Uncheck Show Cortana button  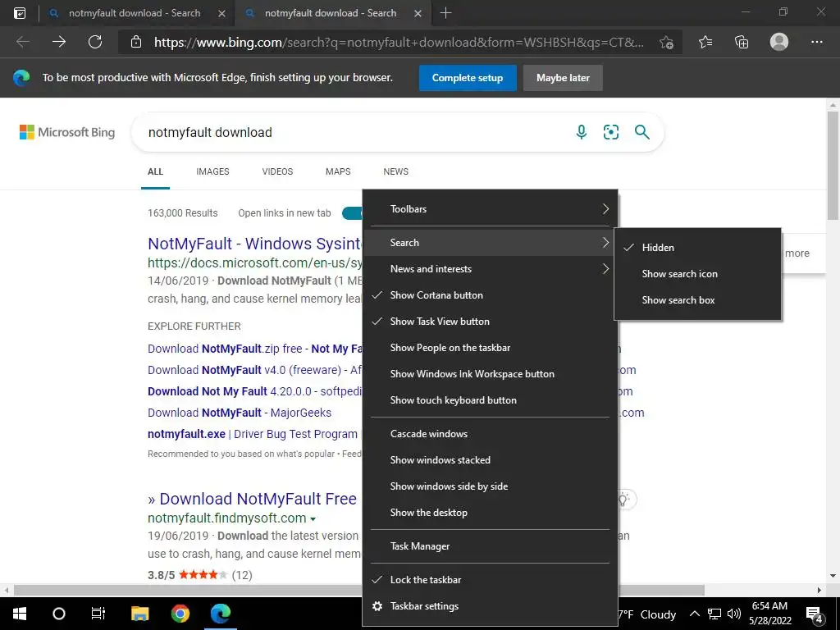[491, 295]
